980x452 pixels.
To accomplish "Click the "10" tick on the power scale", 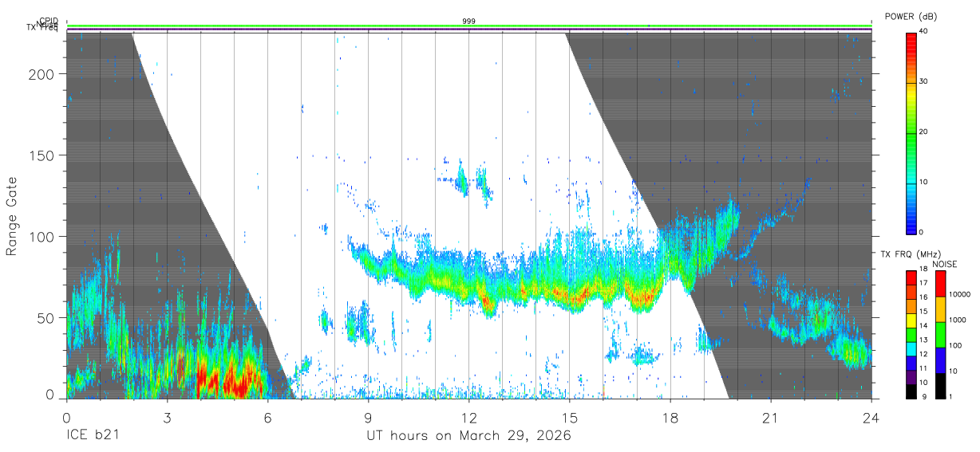I will coord(924,182).
